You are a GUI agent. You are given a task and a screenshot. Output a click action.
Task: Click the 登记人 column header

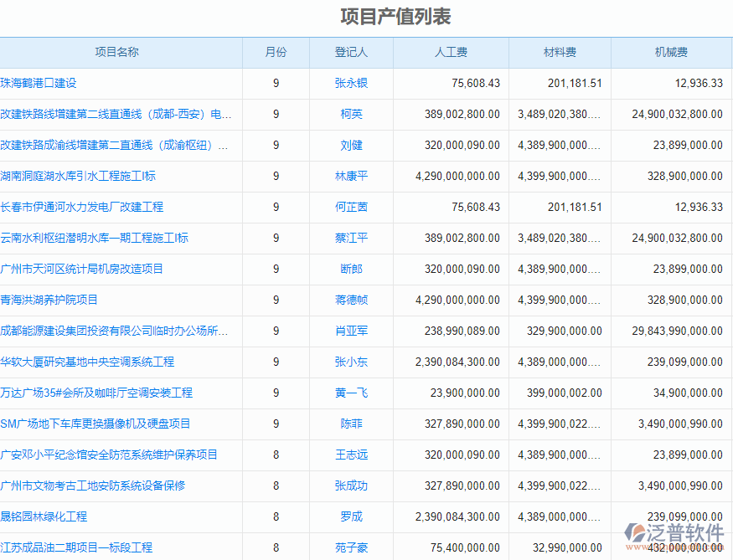tap(350, 52)
